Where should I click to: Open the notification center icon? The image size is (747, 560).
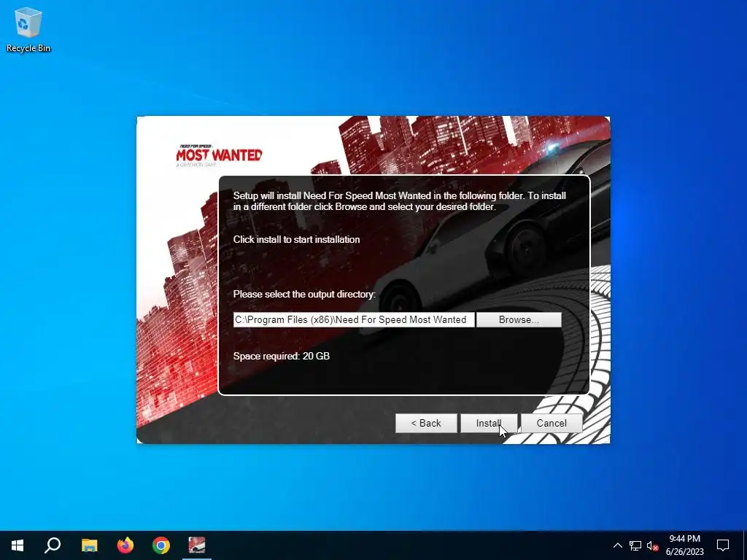click(x=723, y=545)
